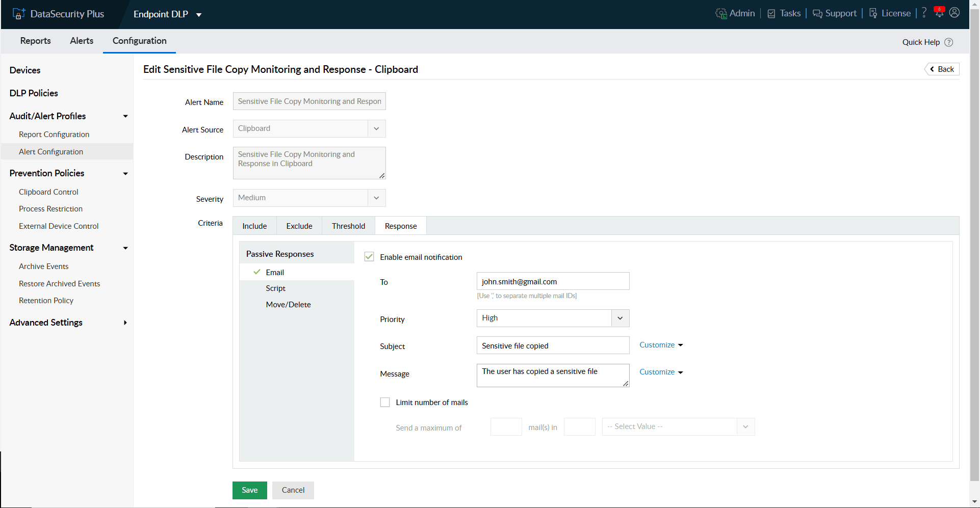Open External Device Control policy
Image resolution: width=980 pixels, height=508 pixels.
click(59, 226)
